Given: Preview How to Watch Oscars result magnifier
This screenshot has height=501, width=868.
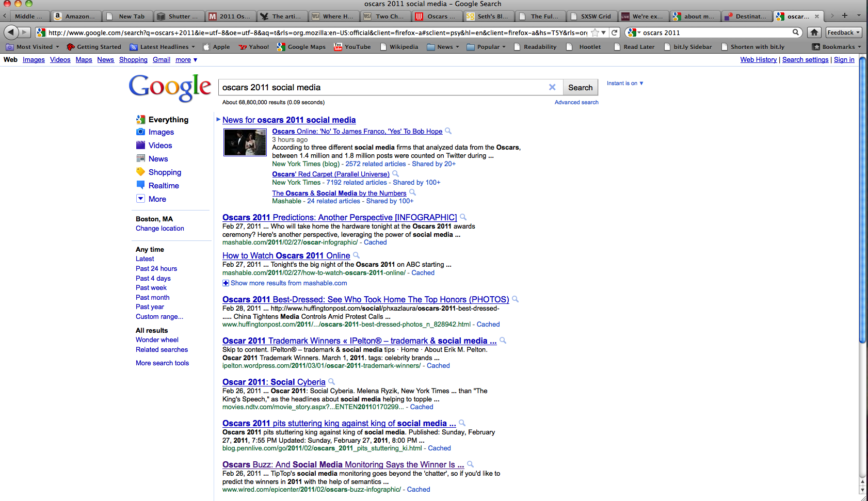Looking at the screenshot, I should pos(357,255).
